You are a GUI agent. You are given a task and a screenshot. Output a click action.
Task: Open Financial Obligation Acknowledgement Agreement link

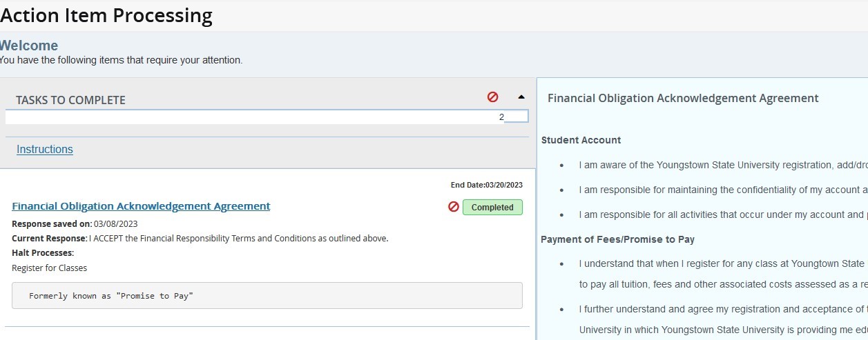(x=141, y=206)
